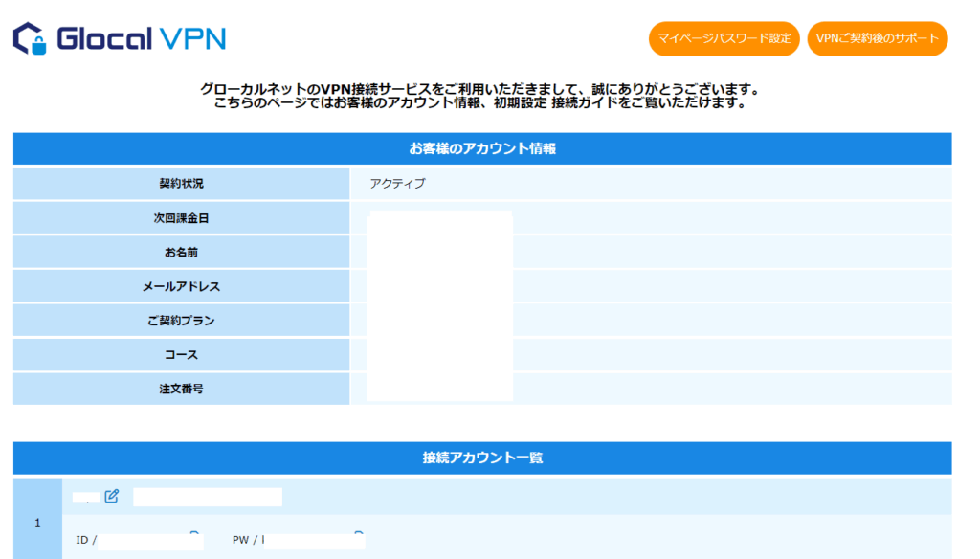Click the コース row label
The width and height of the screenshot is (980, 559).
[181, 355]
